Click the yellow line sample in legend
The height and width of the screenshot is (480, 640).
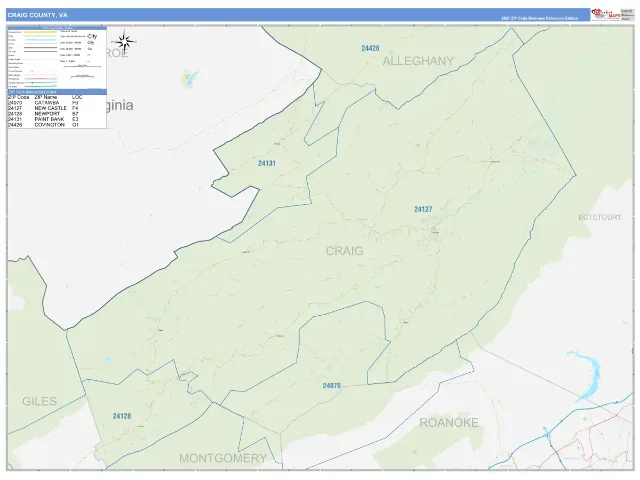(40, 32)
